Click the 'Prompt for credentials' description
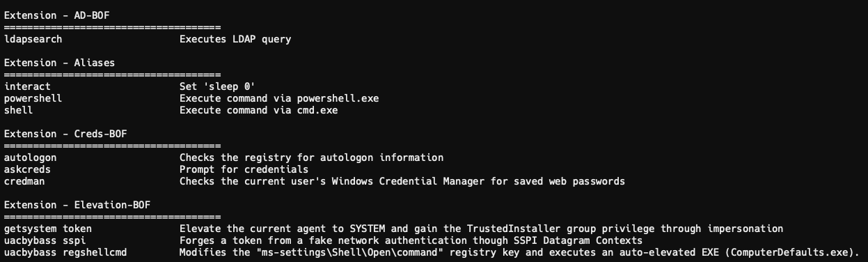This screenshot has width=868, height=262. pyautogui.click(x=244, y=169)
